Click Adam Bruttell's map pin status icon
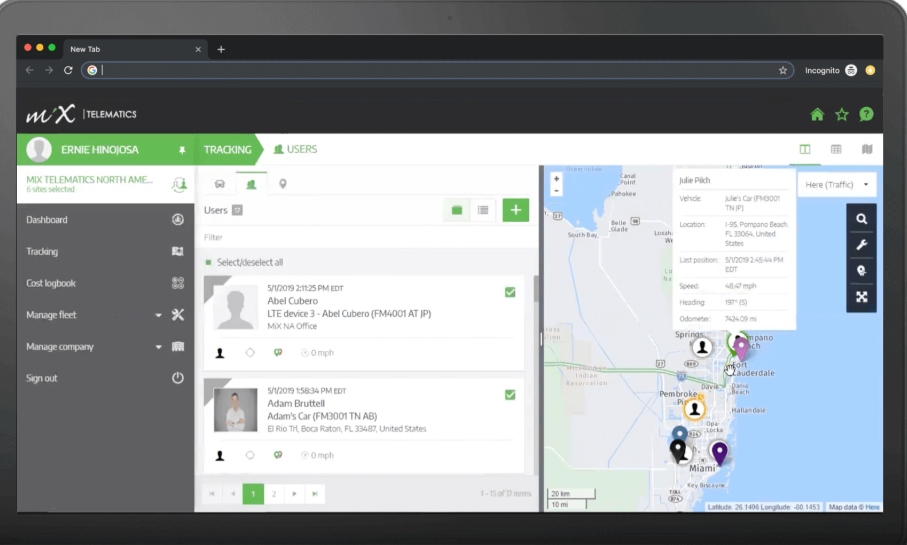This screenshot has width=907, height=545. tap(278, 455)
